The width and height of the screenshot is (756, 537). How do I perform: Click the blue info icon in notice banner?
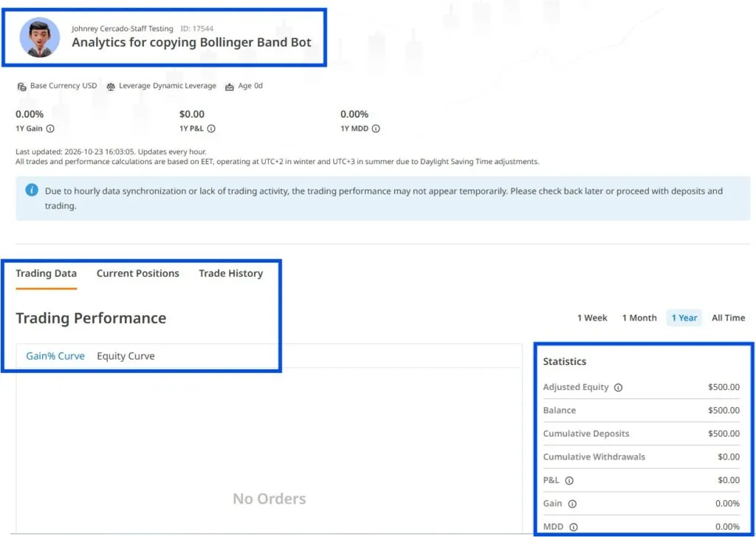click(x=32, y=190)
